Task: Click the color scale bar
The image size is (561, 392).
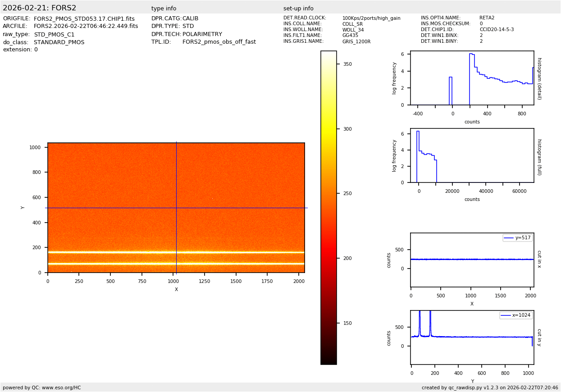Action: [328, 207]
